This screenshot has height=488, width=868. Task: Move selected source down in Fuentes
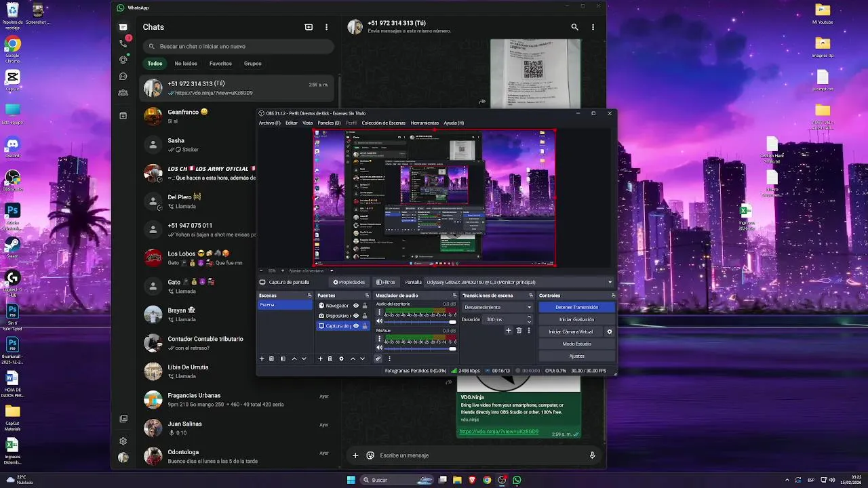point(362,359)
